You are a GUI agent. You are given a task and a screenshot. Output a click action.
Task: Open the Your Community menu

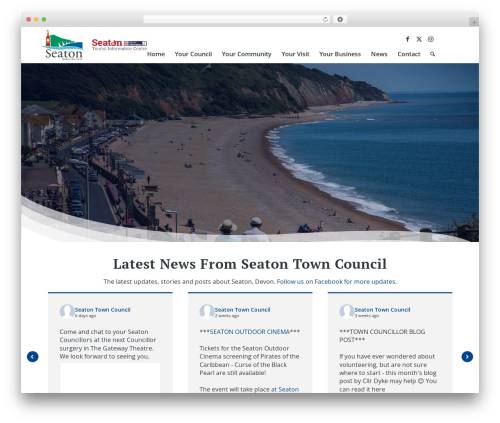click(246, 54)
